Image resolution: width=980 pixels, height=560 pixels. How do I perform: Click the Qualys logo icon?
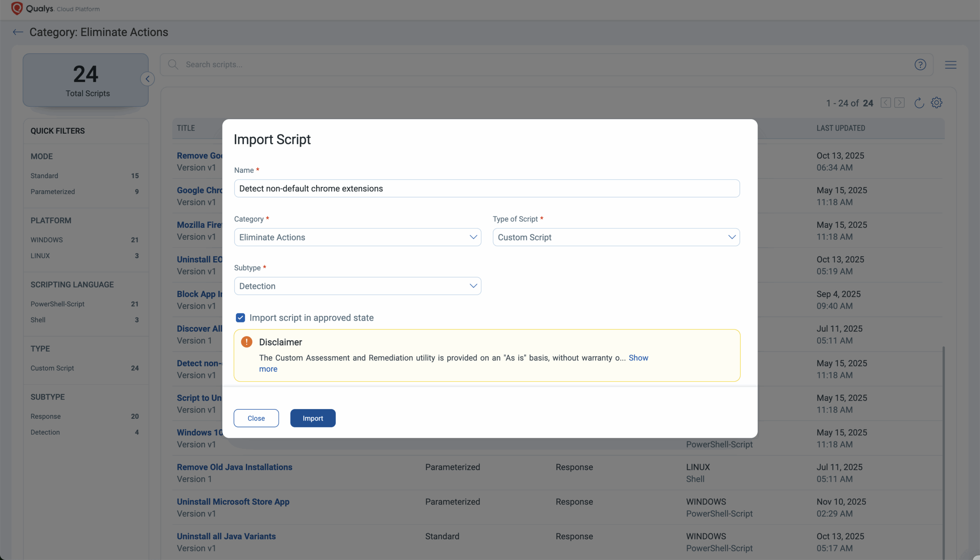(17, 8)
